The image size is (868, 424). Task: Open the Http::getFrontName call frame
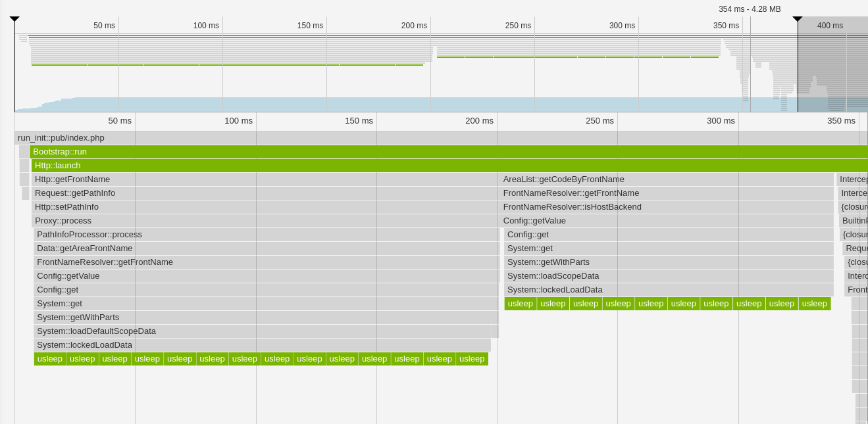(265, 179)
